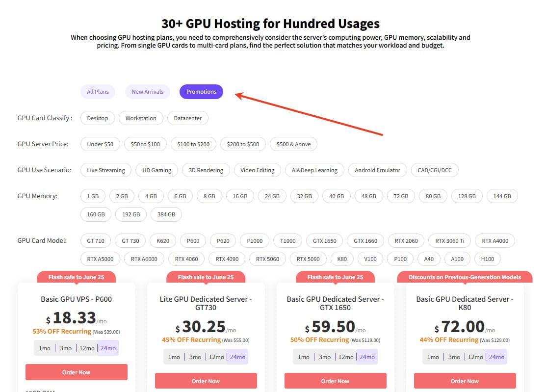Filter GPU memory to 4 GB
The width and height of the screenshot is (546, 392).
(151, 196)
